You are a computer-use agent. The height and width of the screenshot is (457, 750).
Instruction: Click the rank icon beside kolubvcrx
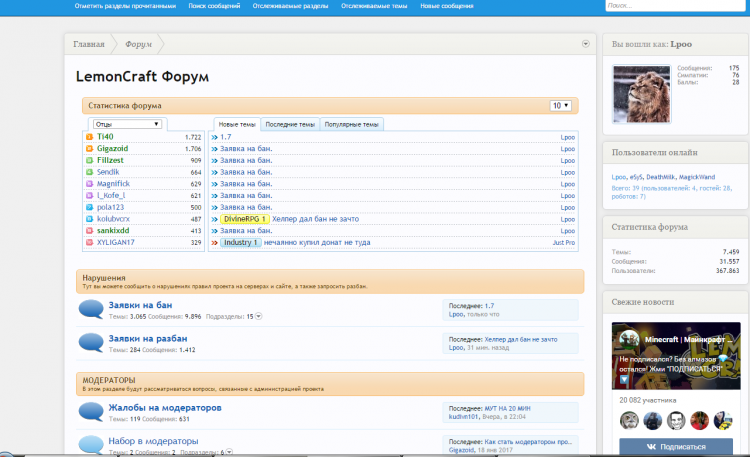tap(89, 219)
